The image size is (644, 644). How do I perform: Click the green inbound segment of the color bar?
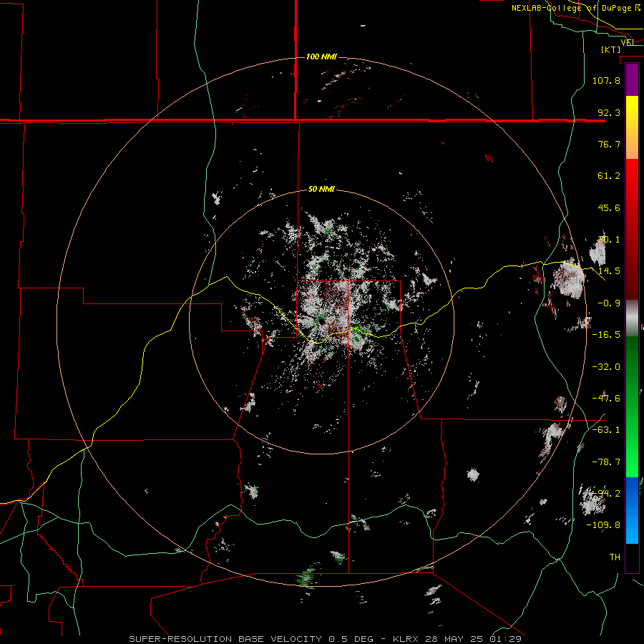point(632,406)
